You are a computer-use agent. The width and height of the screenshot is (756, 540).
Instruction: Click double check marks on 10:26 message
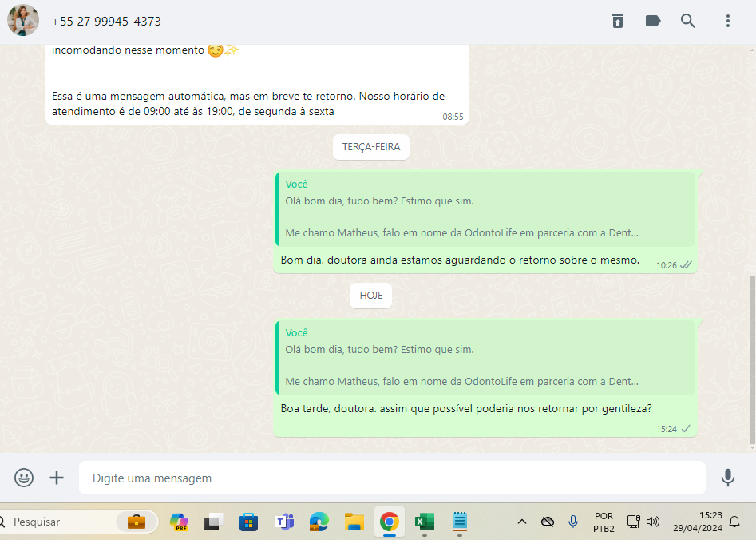tap(686, 265)
